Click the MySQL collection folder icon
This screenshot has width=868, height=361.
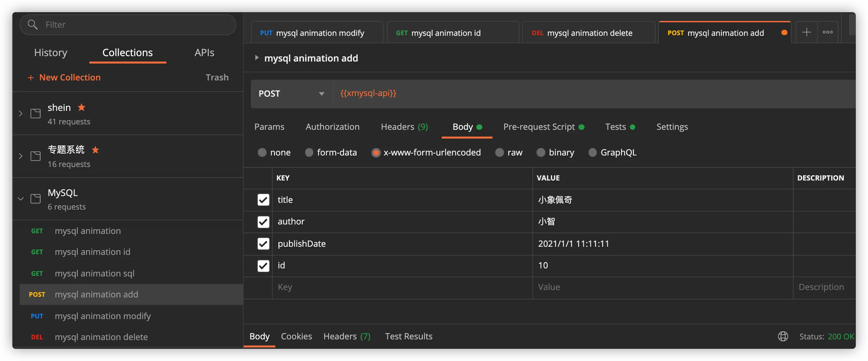(36, 199)
